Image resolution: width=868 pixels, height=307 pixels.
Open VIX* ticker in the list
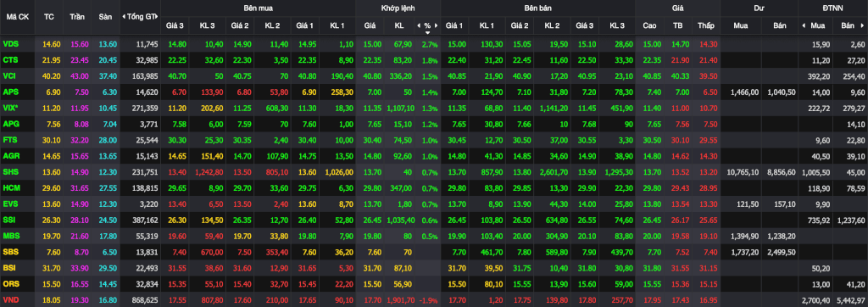[x=11, y=108]
